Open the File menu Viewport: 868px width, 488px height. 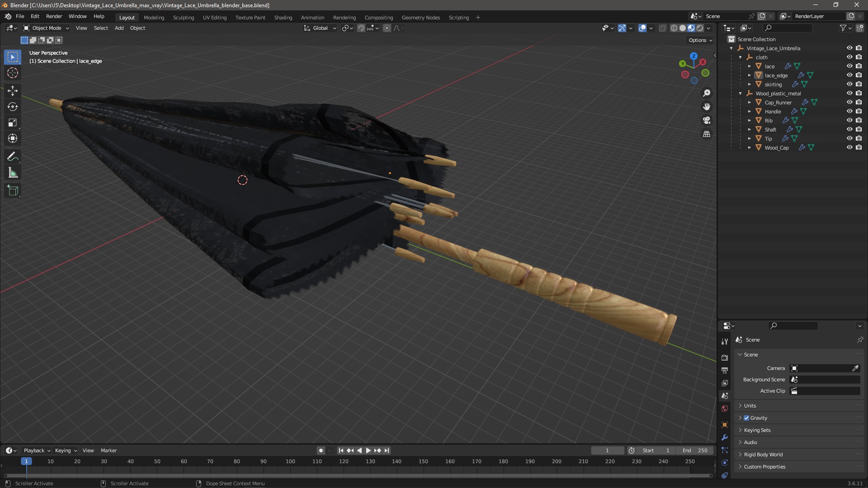(x=20, y=16)
